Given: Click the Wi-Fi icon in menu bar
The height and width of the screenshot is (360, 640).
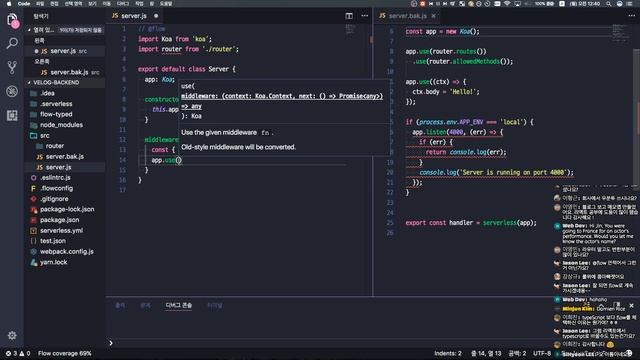Looking at the screenshot, I should pos(507,4).
